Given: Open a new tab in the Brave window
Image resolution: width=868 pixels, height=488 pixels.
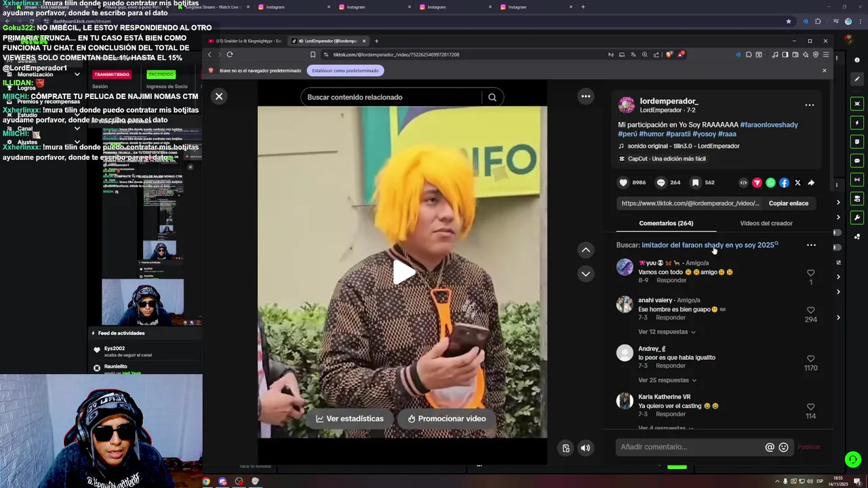Looking at the screenshot, I should 376,41.
